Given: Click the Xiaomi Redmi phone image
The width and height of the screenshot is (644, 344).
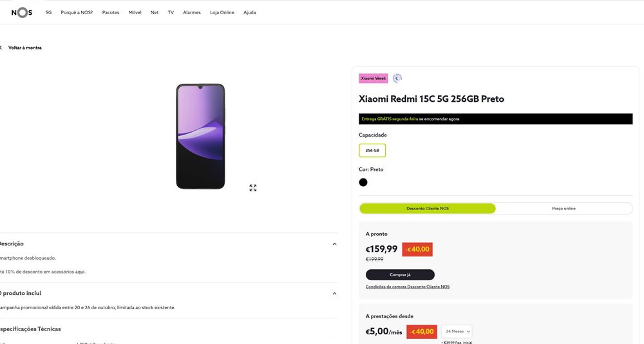Looking at the screenshot, I should pyautogui.click(x=200, y=136).
